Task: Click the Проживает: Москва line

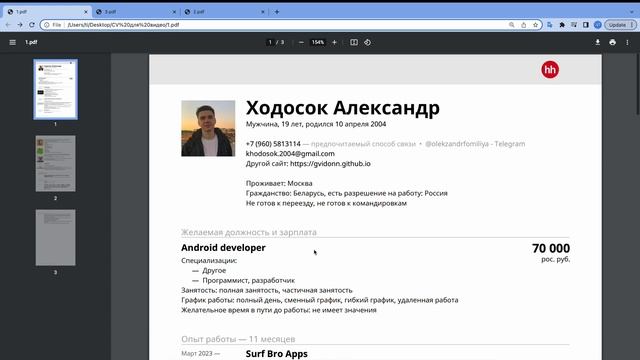Action: tap(279, 184)
